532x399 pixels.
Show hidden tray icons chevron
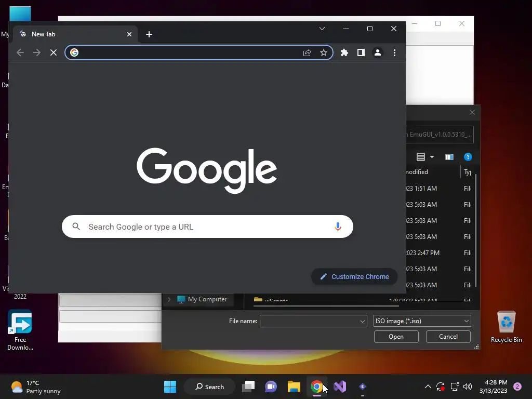[428, 387]
